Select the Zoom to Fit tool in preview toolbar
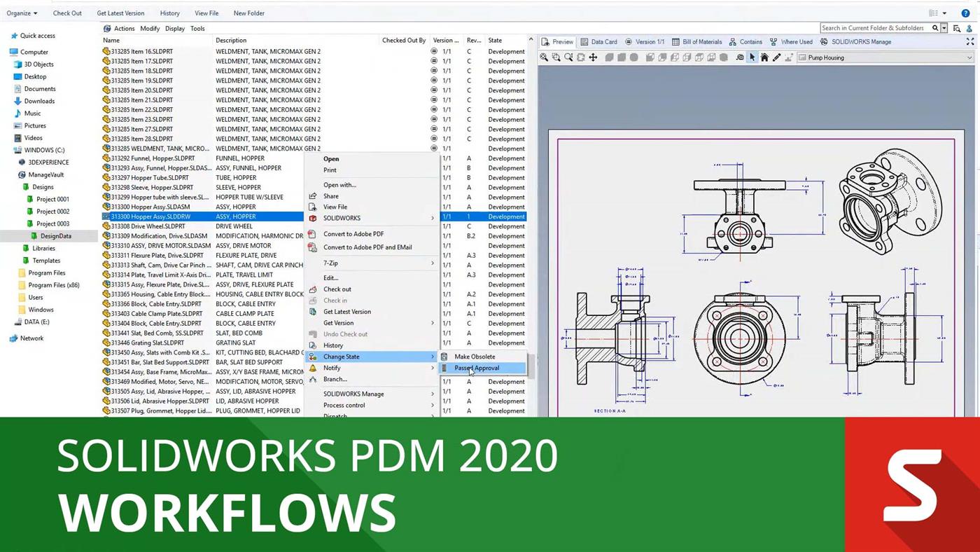980x552 pixels. (543, 57)
